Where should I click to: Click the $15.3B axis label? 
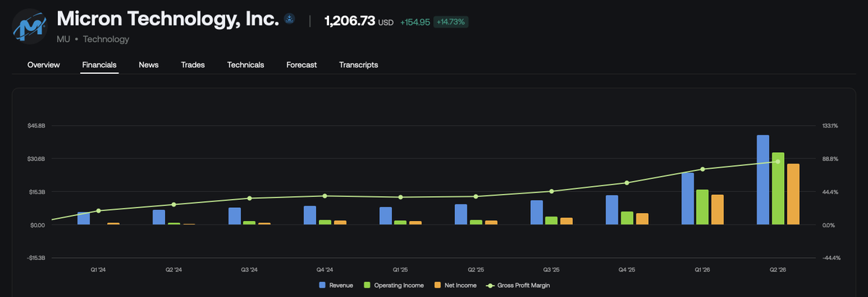point(36,192)
